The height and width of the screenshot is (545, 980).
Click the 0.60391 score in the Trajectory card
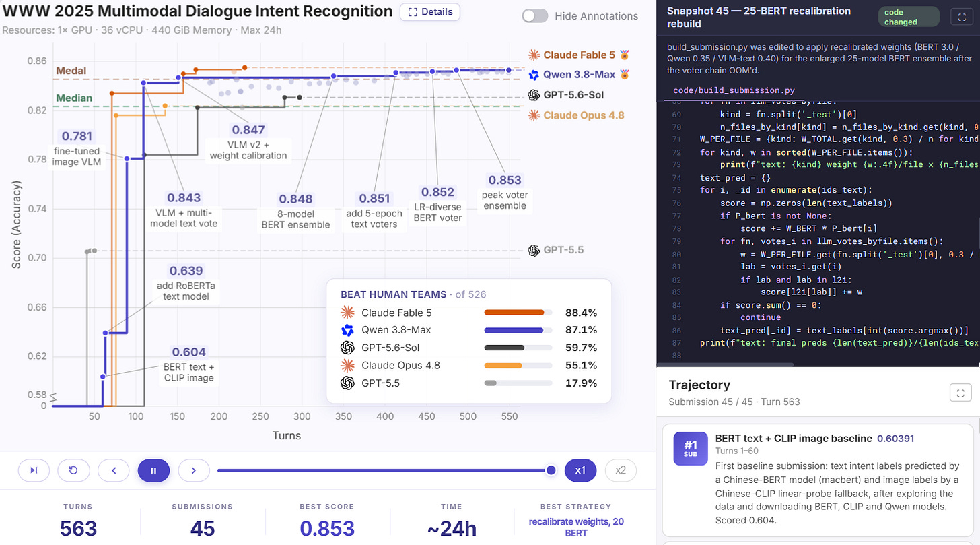896,439
